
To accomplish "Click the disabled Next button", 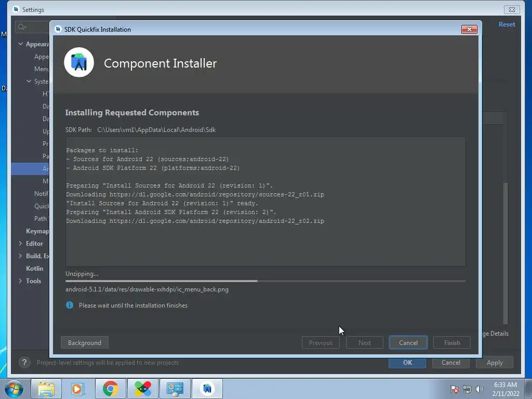I will click(x=365, y=343).
